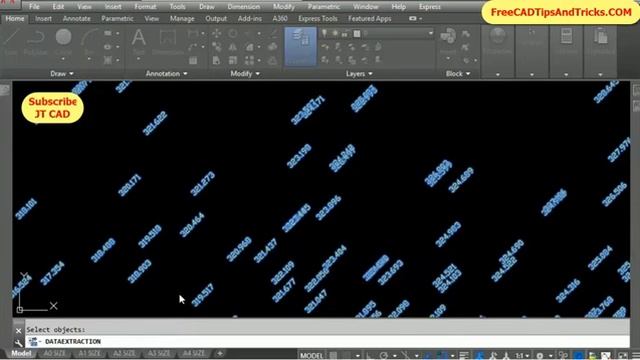Image resolution: width=640 pixels, height=360 pixels.
Task: Select the Mirror tool in Modify panel
Action: coord(233,47)
